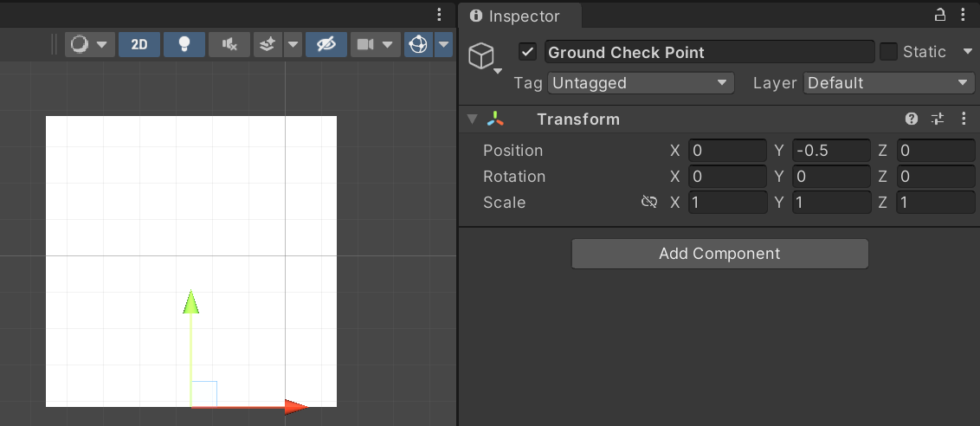Open GameObject cube icon picker

[x=485, y=58]
